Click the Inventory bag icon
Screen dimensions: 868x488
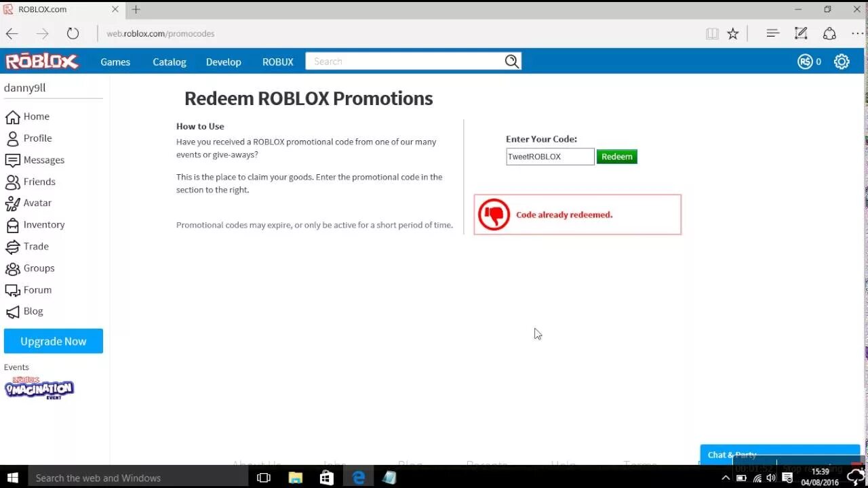click(x=12, y=224)
